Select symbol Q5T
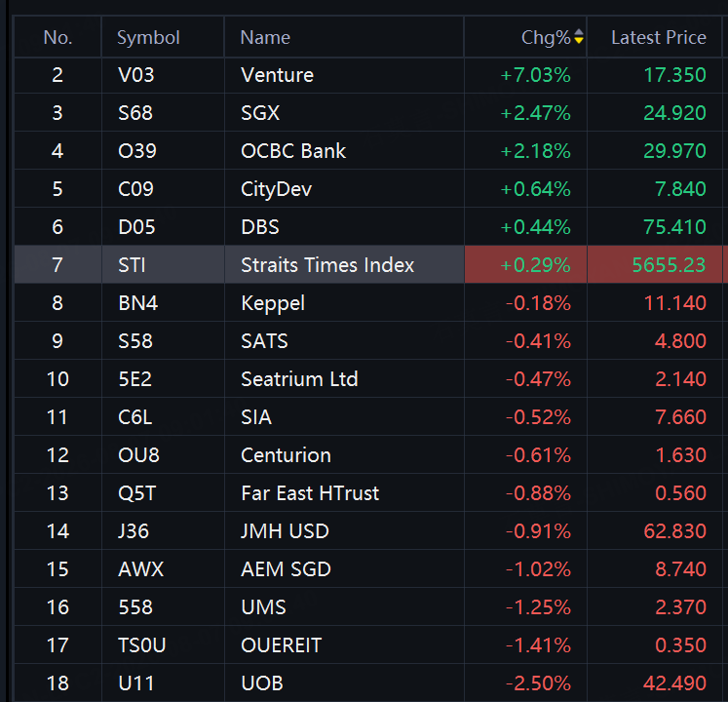 [x=137, y=494]
